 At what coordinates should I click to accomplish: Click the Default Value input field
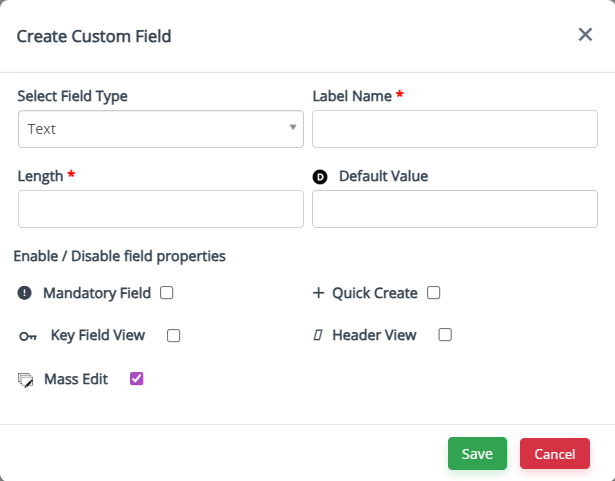pyautogui.click(x=455, y=209)
